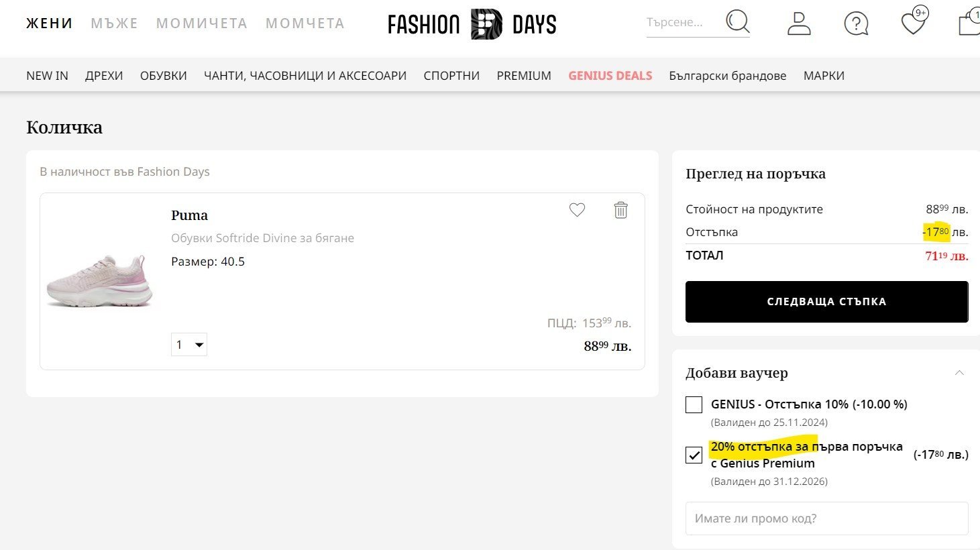980x550 pixels.
Task: Switch to the МЪЖЕ section tab
Action: [114, 23]
